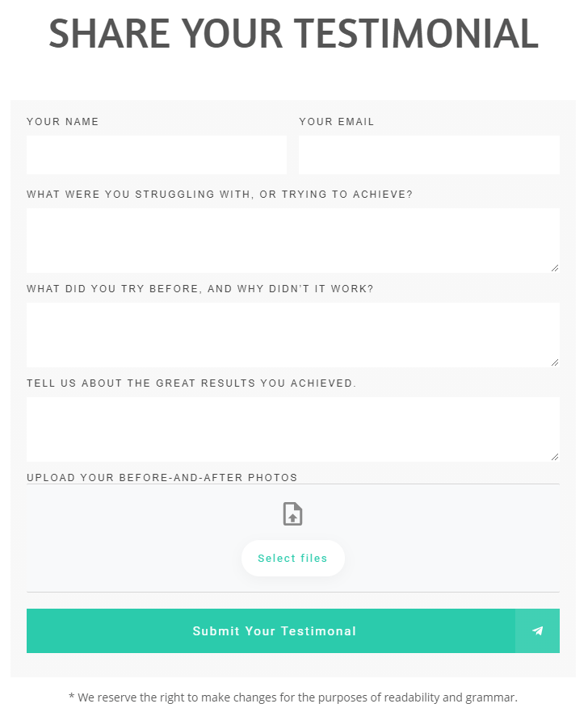This screenshot has width=588, height=712.
Task: Click into the great results textarea
Action: [x=292, y=429]
